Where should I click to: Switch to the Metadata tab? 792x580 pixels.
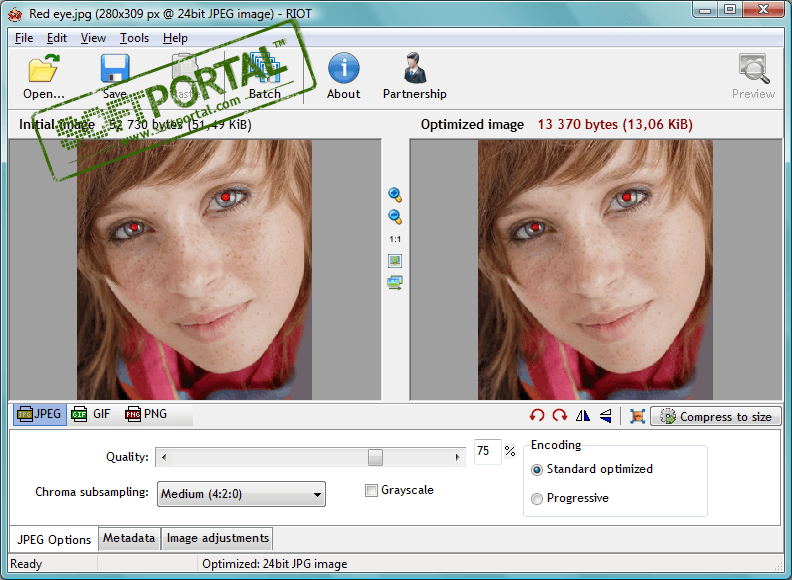(129, 538)
